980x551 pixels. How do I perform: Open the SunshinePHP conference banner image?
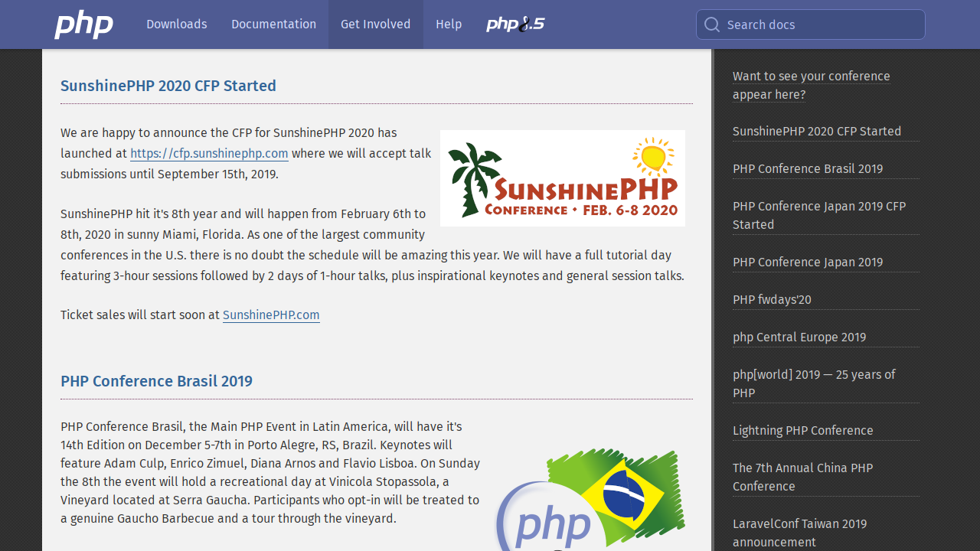click(562, 178)
